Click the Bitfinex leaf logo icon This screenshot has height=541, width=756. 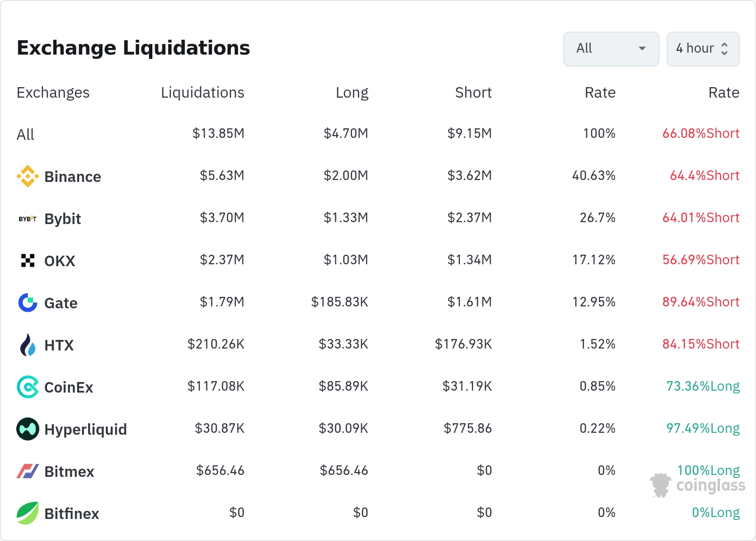[28, 513]
